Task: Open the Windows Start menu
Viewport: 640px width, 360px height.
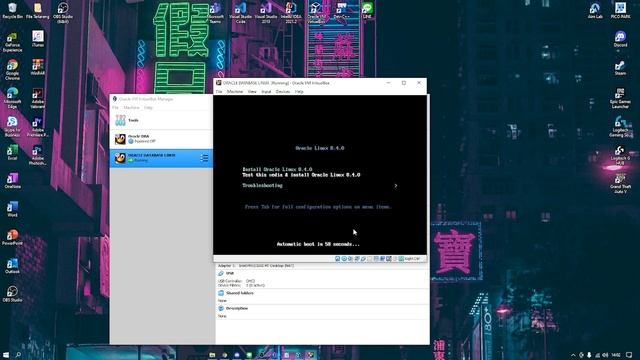Action: pos(6,355)
